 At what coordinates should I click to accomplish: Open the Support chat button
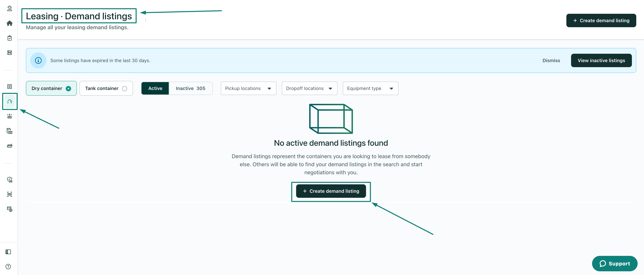coord(615,264)
